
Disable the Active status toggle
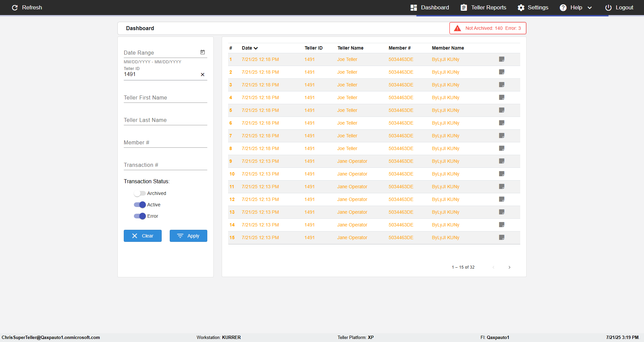pos(140,205)
